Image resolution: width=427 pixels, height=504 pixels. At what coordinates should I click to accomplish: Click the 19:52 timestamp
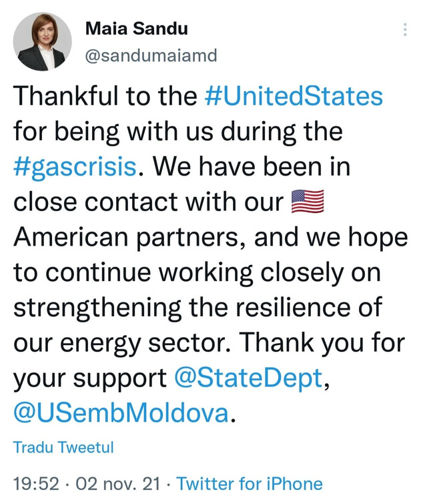point(36,483)
